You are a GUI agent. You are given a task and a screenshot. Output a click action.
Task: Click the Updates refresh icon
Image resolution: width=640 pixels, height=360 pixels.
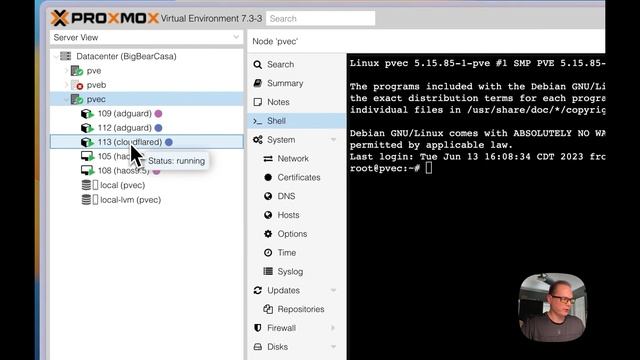coord(257,290)
